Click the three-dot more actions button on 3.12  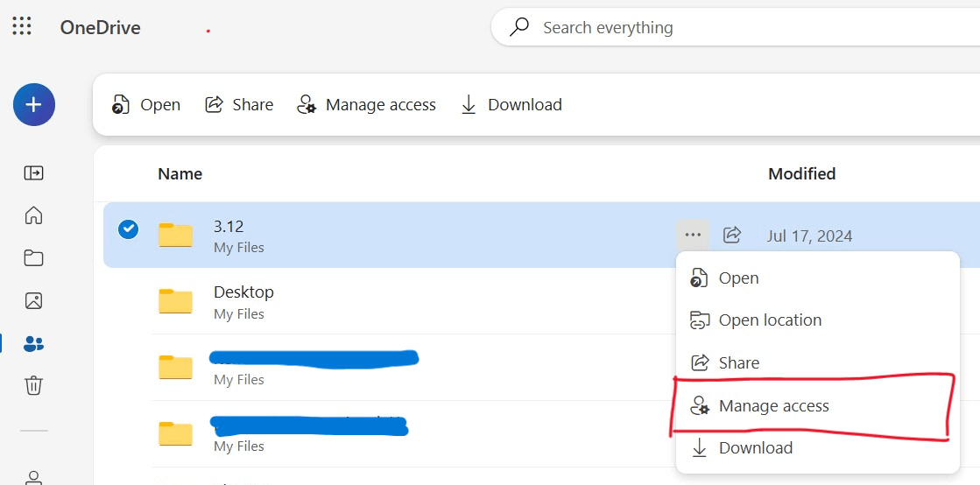[693, 235]
